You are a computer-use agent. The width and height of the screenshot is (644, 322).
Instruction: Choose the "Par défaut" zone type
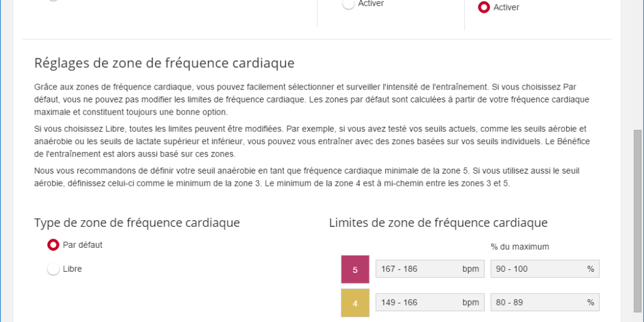(53, 245)
